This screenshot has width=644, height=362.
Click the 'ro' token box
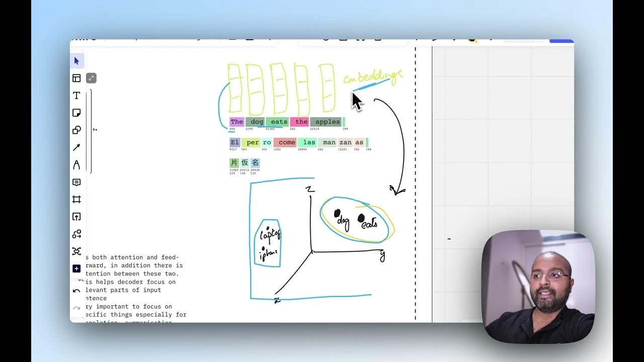pos(267,142)
